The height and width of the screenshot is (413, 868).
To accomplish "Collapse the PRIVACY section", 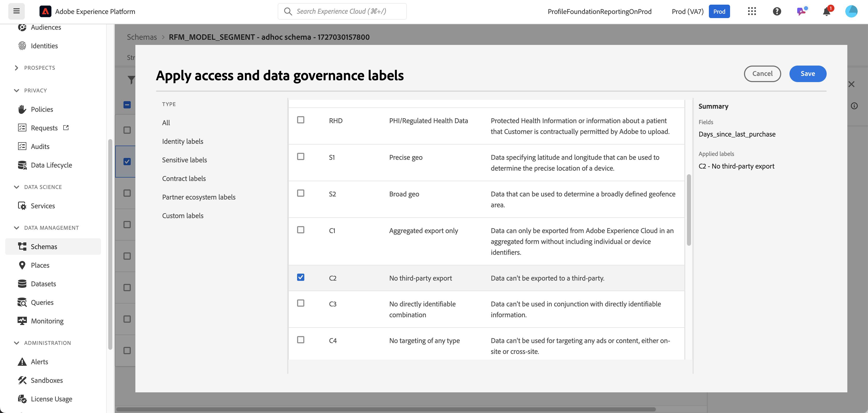I will point(17,91).
